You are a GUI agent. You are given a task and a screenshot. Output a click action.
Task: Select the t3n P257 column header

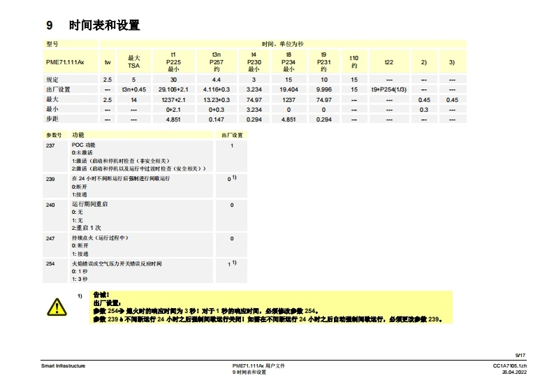(x=217, y=62)
